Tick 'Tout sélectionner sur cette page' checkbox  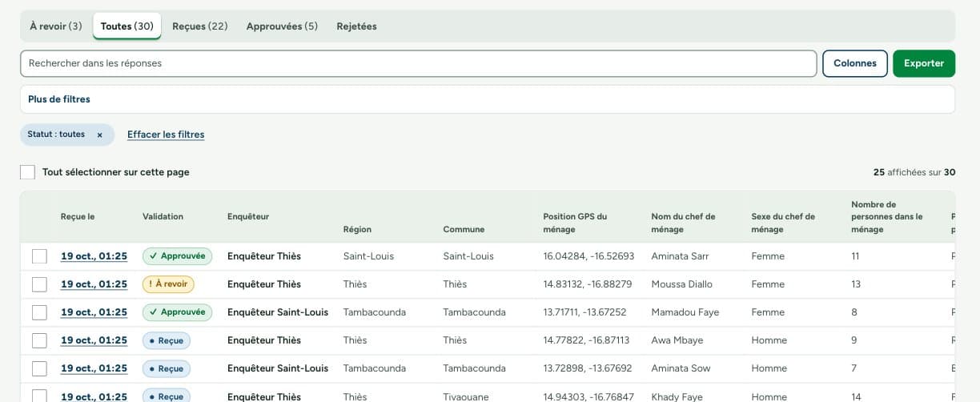pos(28,172)
